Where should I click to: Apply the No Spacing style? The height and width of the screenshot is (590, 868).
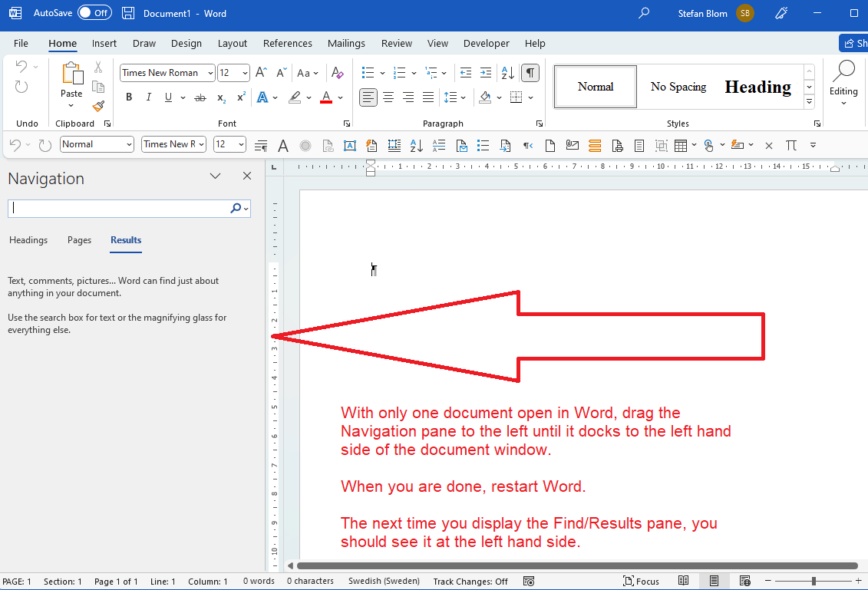[678, 87]
